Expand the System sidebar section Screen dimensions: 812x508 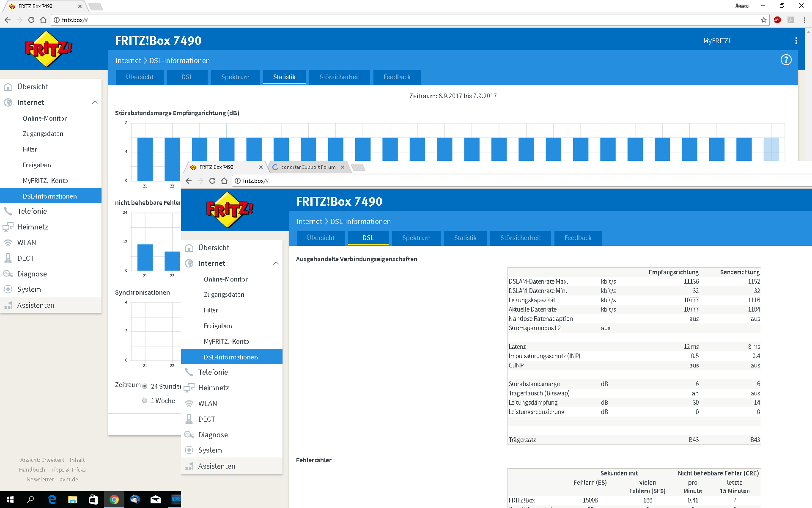[x=29, y=289]
